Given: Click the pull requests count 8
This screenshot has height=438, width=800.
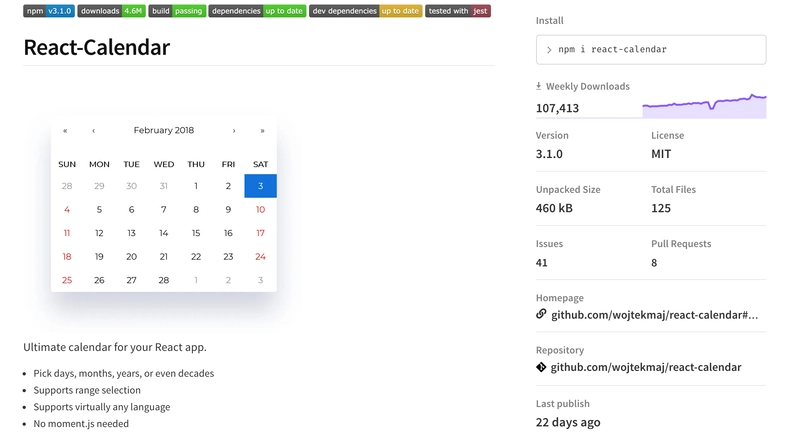Looking at the screenshot, I should click(654, 263).
